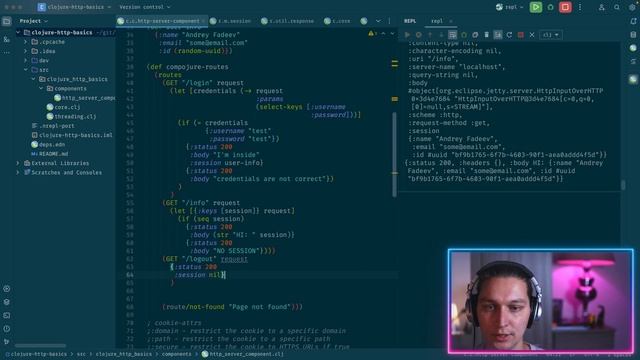Clear REPL output with the trash icon
This screenshot has width=640, height=360.
[487, 35]
